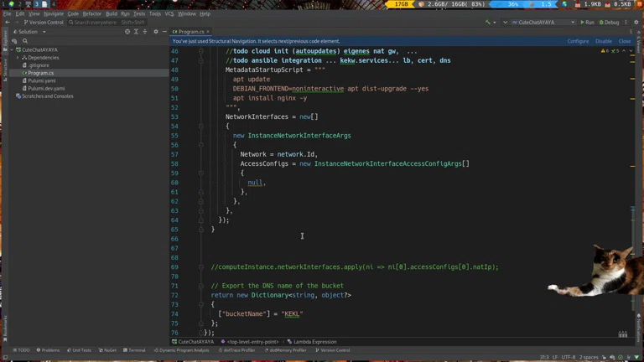644x362 pixels.
Task: Select .gitignore in solution tree
Action: tap(39, 65)
